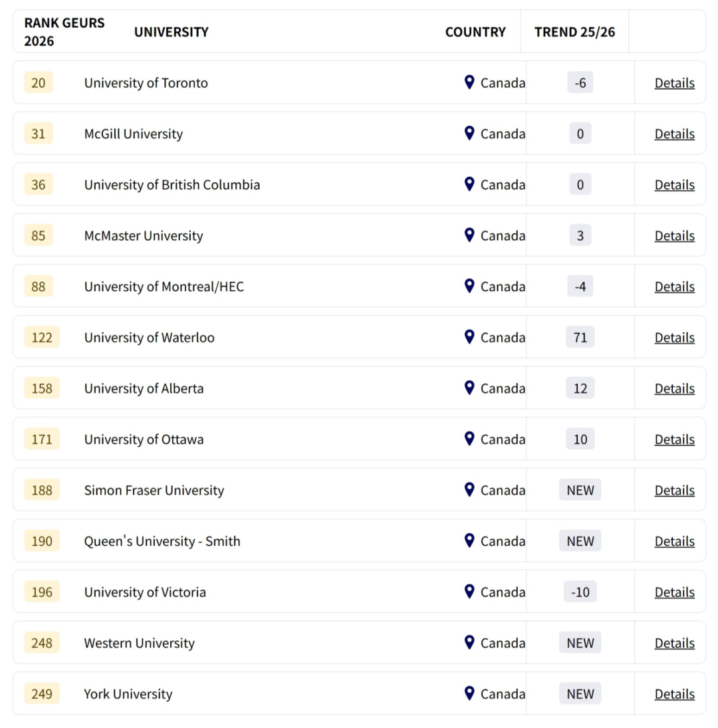The width and height of the screenshot is (718, 728).
Task: Click the location marker beside University of Victoria
Action: pyautogui.click(x=469, y=592)
